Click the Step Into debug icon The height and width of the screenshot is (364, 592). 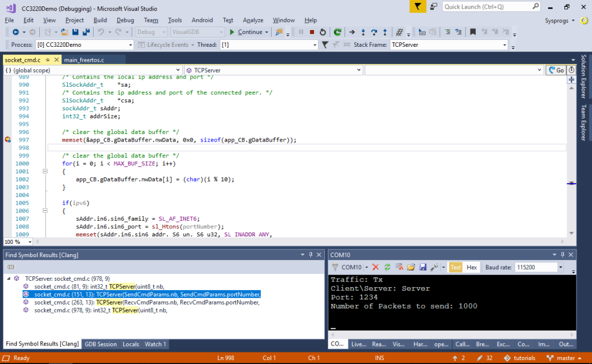pyautogui.click(x=363, y=32)
